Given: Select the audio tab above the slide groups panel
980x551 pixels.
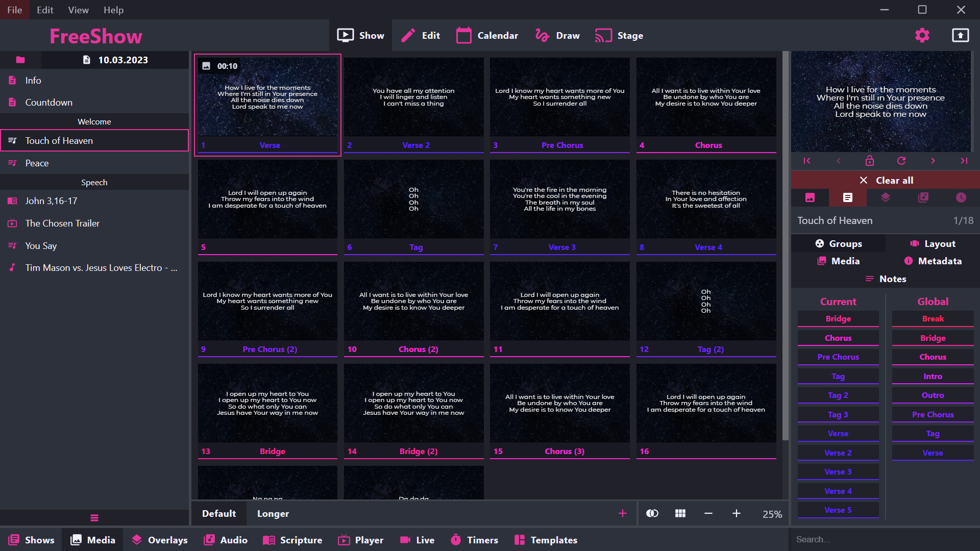Looking at the screenshot, I should 923,197.
